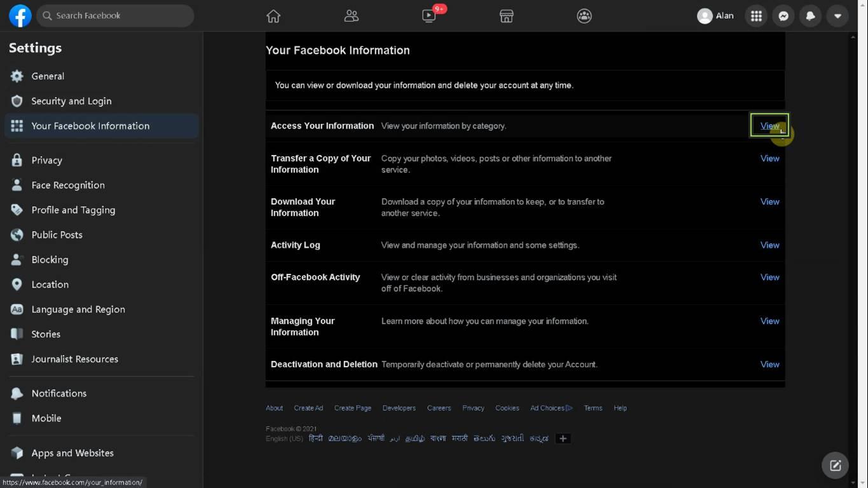View Deactivation and Deletion

click(769, 364)
